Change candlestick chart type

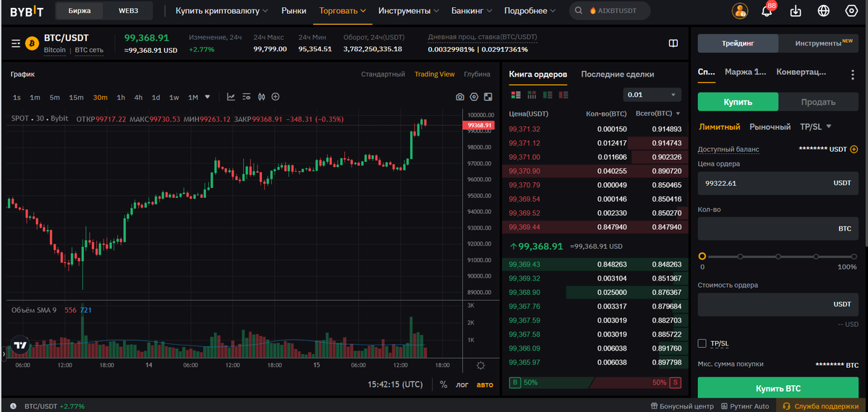click(261, 97)
